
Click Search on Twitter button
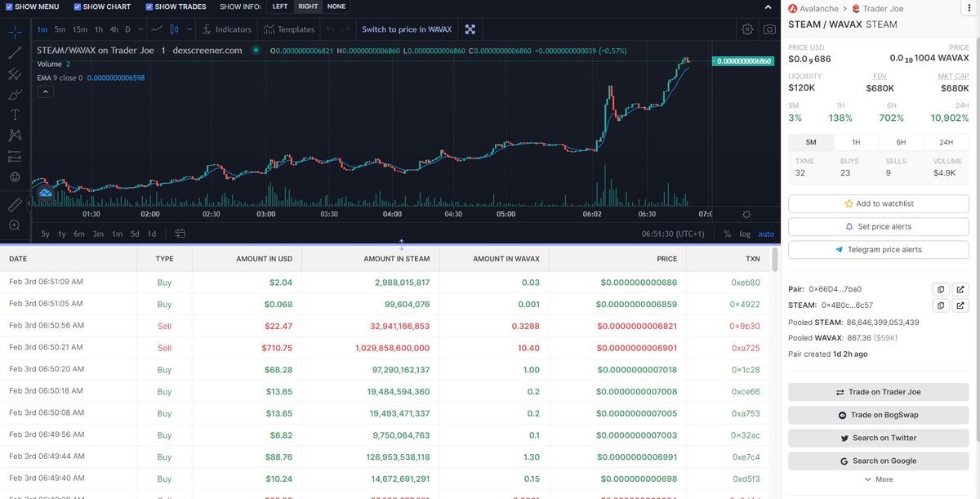click(878, 438)
